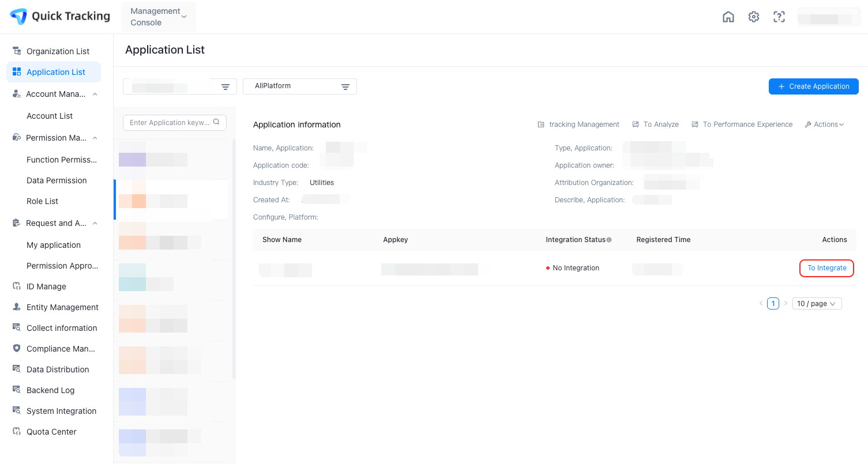Open the Compliance Management sidebar icon
The image size is (868, 464).
tap(17, 348)
